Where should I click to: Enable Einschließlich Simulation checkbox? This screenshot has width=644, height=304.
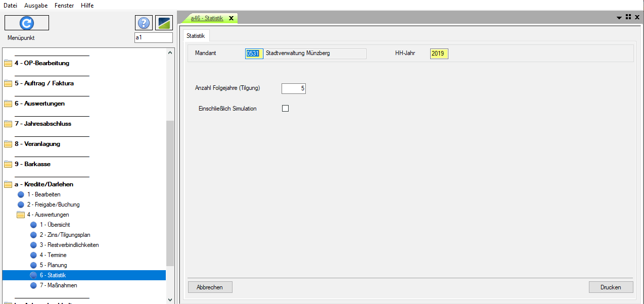tap(285, 108)
